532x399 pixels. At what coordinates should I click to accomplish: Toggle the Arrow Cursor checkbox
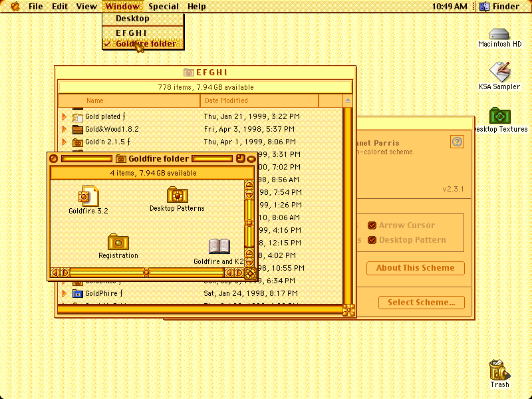tap(372, 225)
